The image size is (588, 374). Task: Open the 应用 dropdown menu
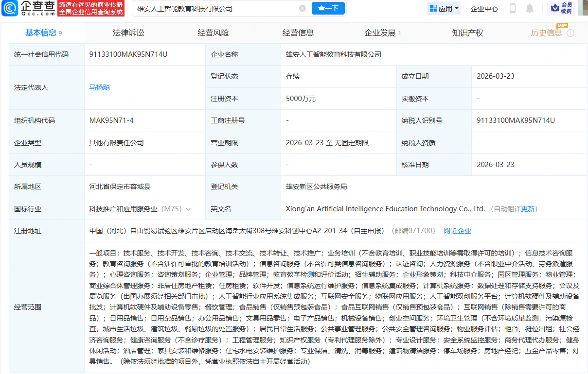445,8
